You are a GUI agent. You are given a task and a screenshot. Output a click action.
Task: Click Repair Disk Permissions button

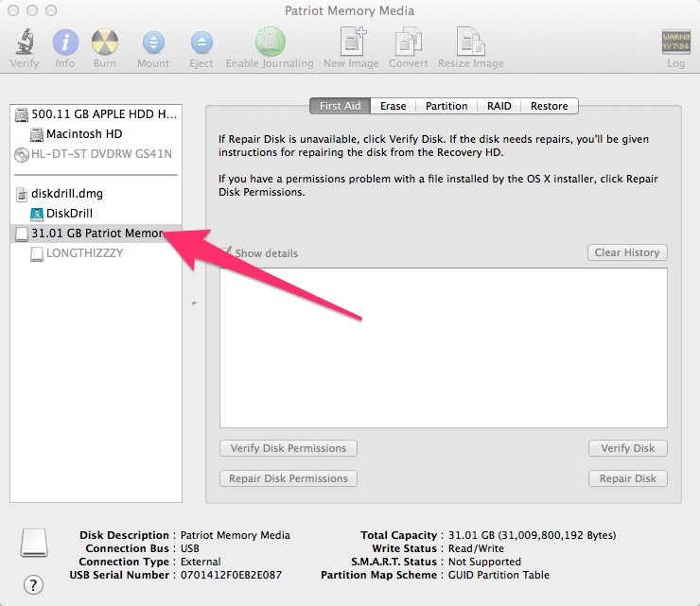(289, 478)
